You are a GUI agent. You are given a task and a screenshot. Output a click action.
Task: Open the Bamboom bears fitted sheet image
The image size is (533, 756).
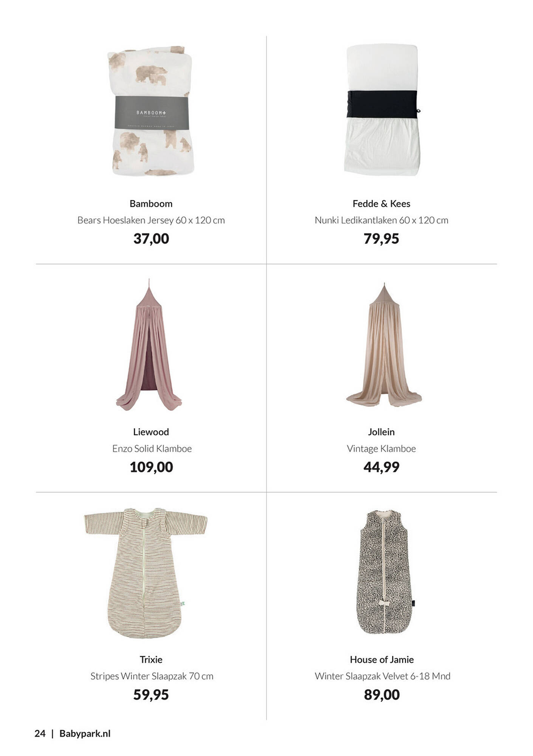click(151, 111)
